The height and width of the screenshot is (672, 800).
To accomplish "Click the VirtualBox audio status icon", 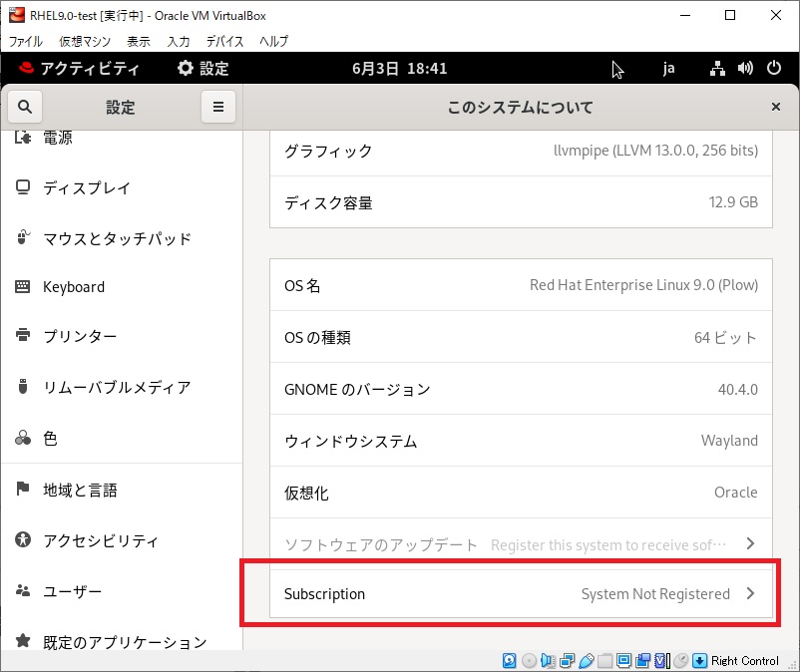I will point(548,661).
